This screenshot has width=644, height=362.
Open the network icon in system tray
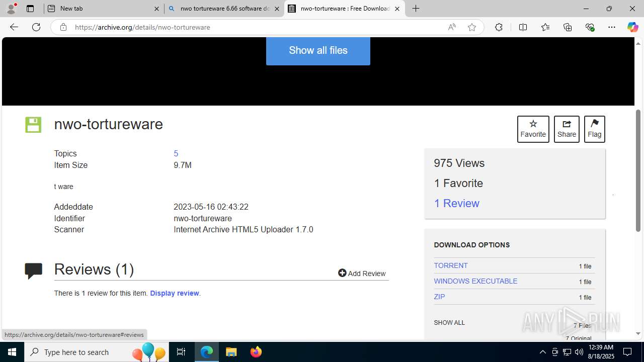(567, 352)
